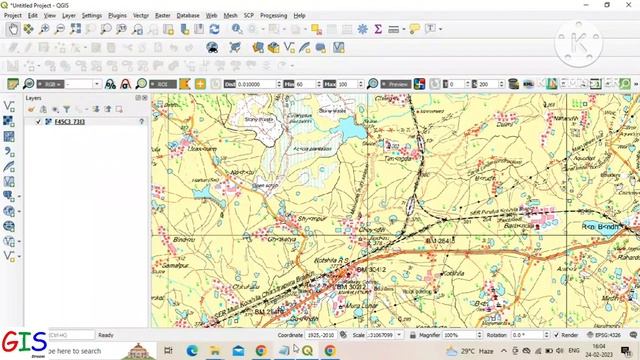Screen dimensions: 640x360
Task: Click Add Raster Layer sidebar icon
Action: click(9, 121)
